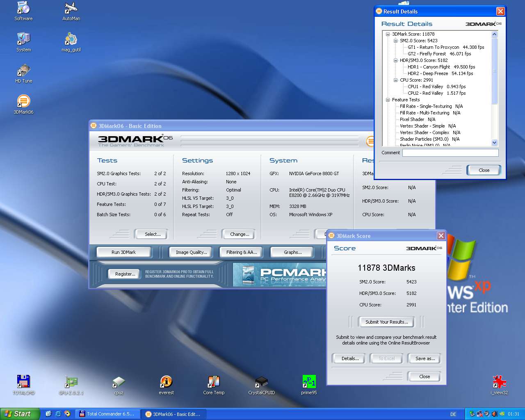Screen dimensions: 525x420
Task: Select Shader Particles (SM3.0) row
Action: coord(429,139)
